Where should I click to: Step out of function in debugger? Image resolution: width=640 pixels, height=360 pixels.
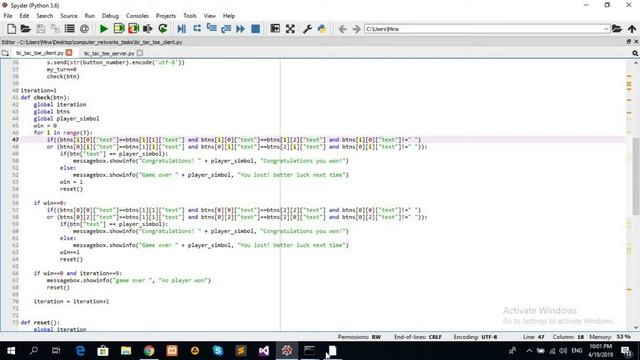click(226, 29)
